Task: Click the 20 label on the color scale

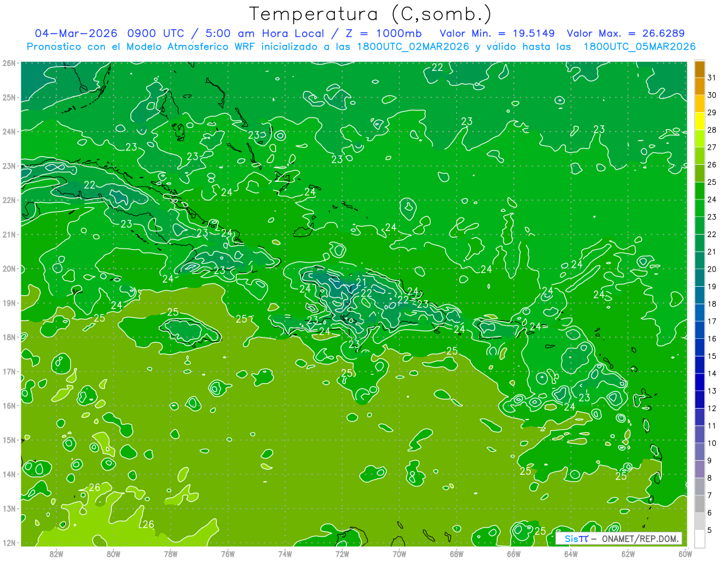Action: click(x=712, y=269)
